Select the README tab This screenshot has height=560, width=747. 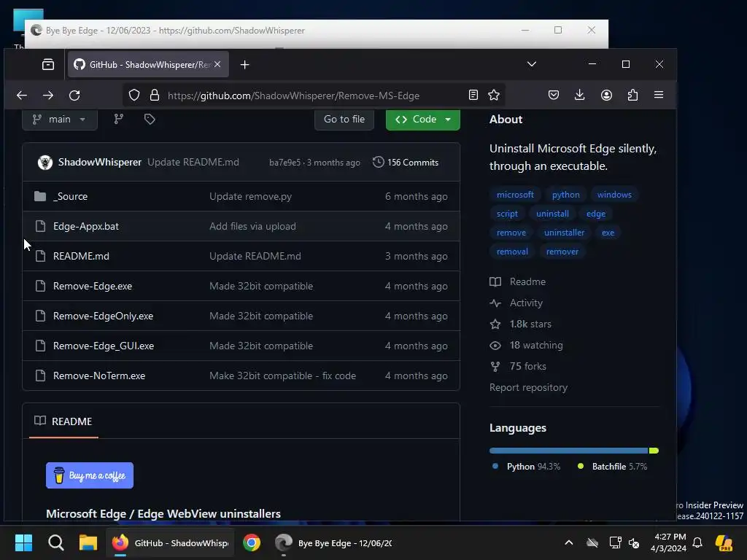(x=63, y=421)
